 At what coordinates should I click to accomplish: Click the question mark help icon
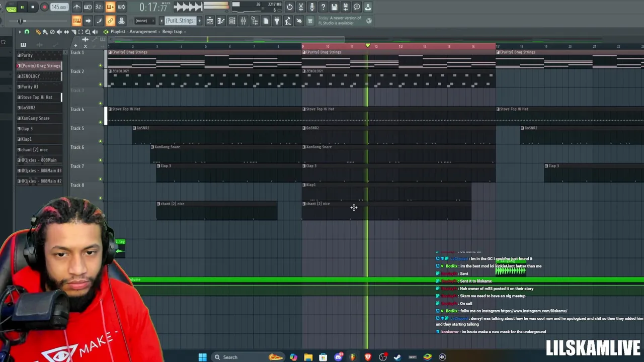(323, 7)
